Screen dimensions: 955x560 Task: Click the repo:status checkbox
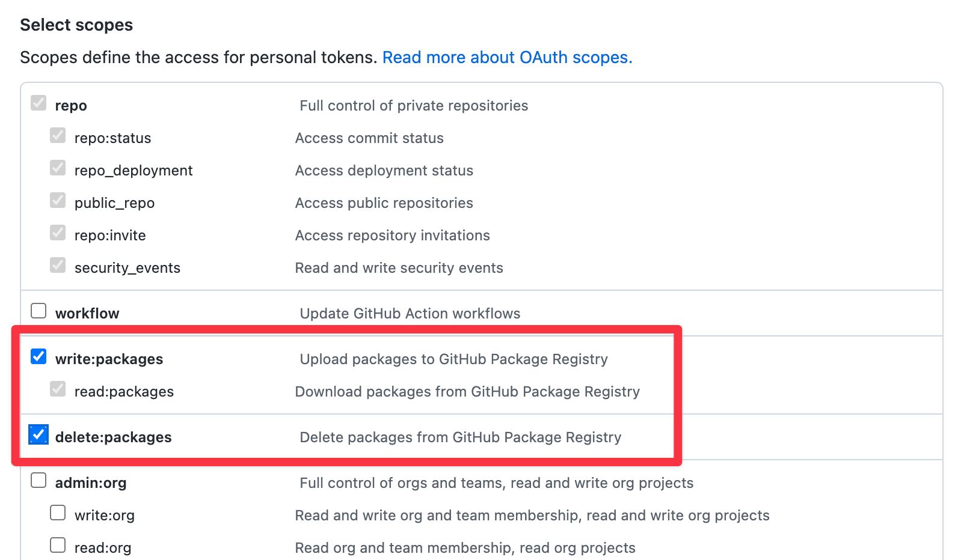coord(58,135)
